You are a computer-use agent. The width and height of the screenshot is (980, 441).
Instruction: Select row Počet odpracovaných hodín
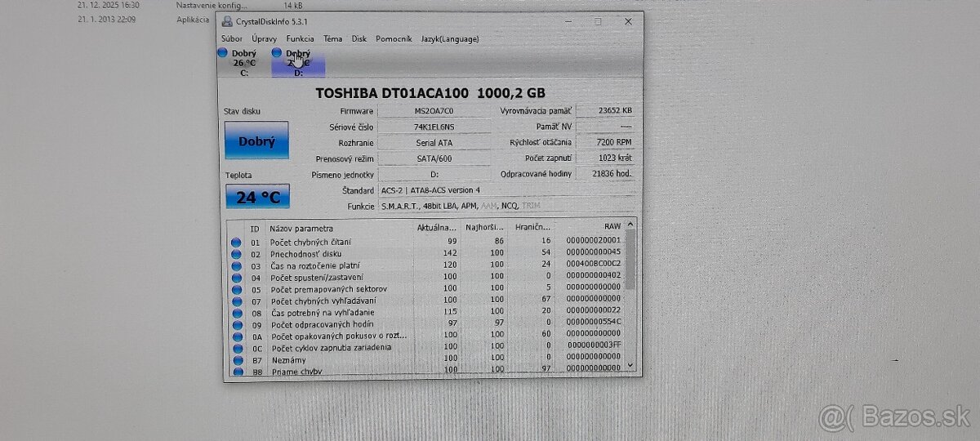[x=425, y=324]
